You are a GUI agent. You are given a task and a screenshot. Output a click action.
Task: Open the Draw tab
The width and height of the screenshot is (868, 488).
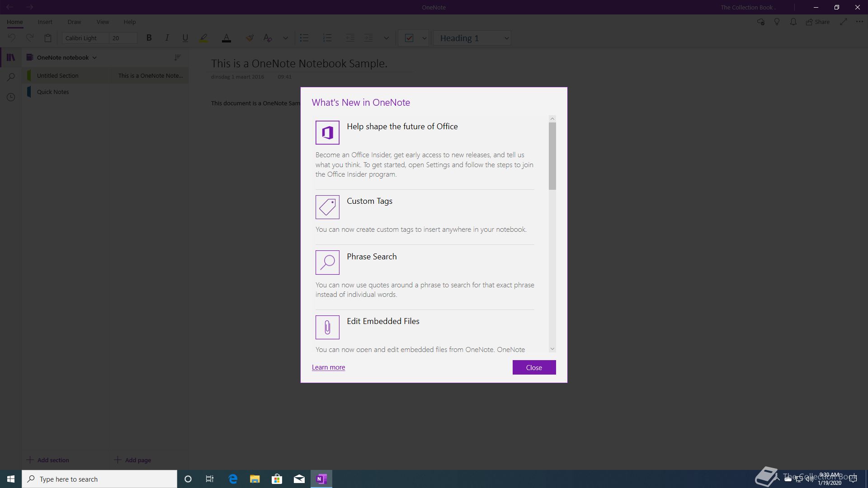pos(74,22)
